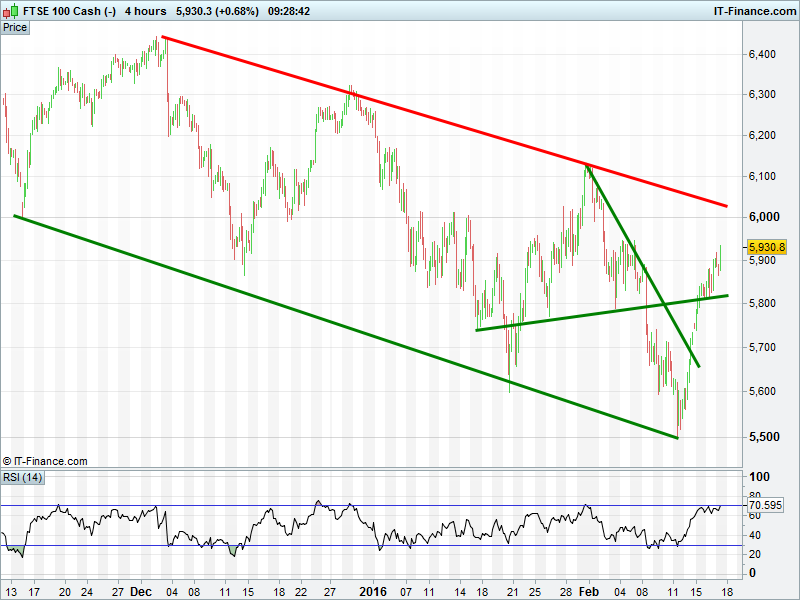800x600 pixels.
Task: Click the Price panel label
Action: pos(15,27)
